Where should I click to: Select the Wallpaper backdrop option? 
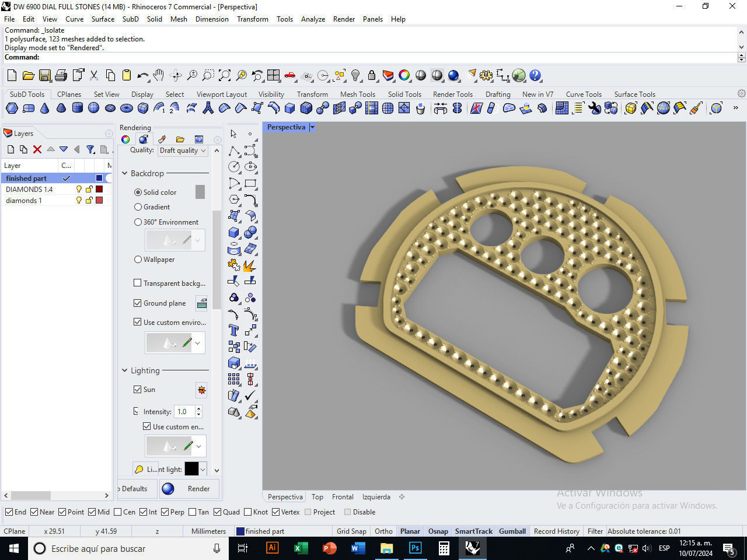tap(138, 259)
